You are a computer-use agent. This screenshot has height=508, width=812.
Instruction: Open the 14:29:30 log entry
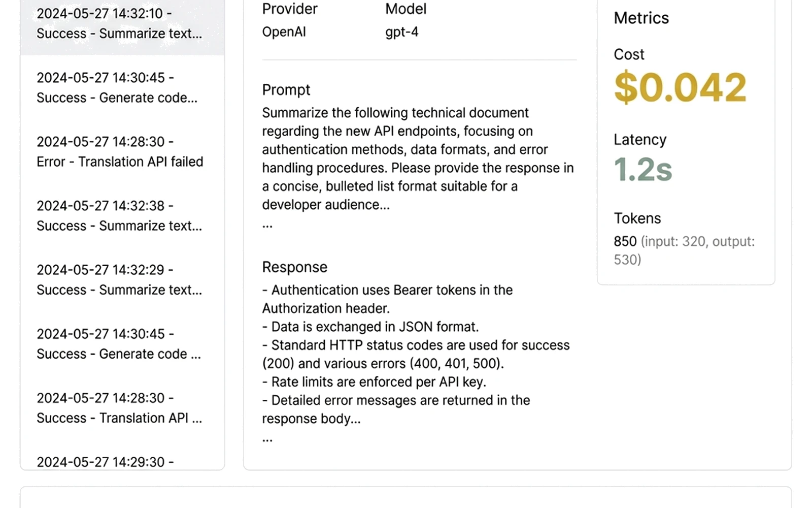[105, 462]
